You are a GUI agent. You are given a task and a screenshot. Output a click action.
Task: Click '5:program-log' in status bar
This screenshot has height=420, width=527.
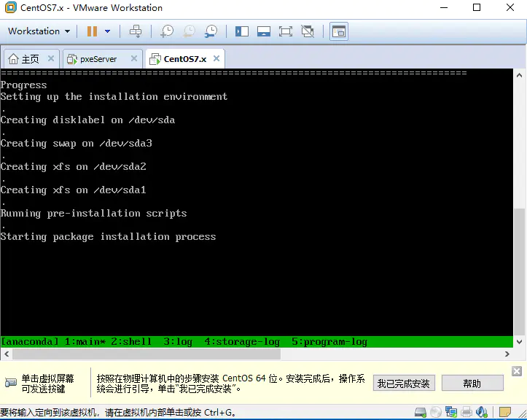point(329,342)
